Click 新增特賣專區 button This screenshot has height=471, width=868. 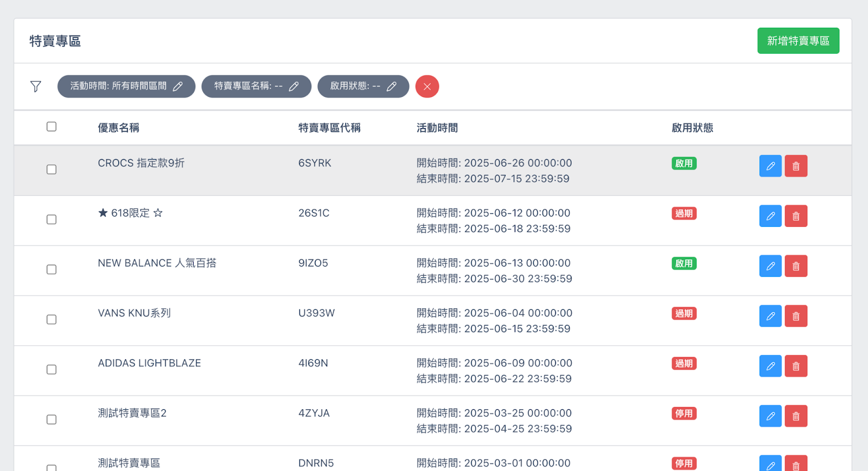[798, 41]
